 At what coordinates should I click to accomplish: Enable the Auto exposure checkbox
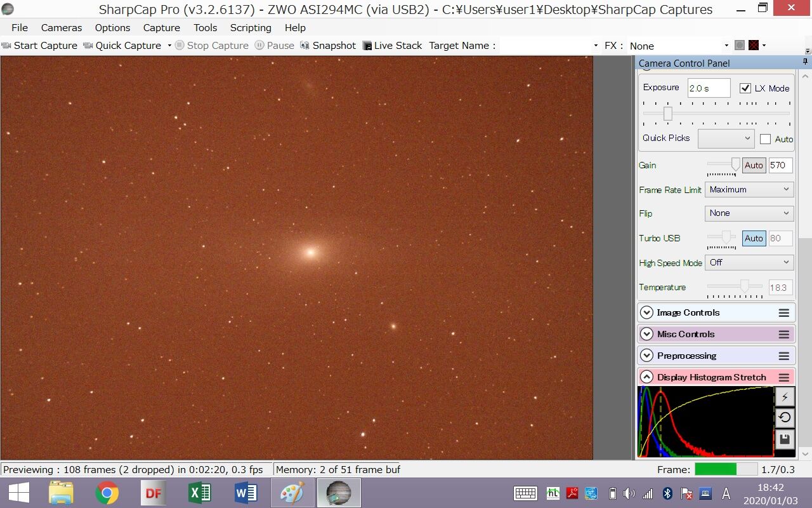[x=765, y=139]
